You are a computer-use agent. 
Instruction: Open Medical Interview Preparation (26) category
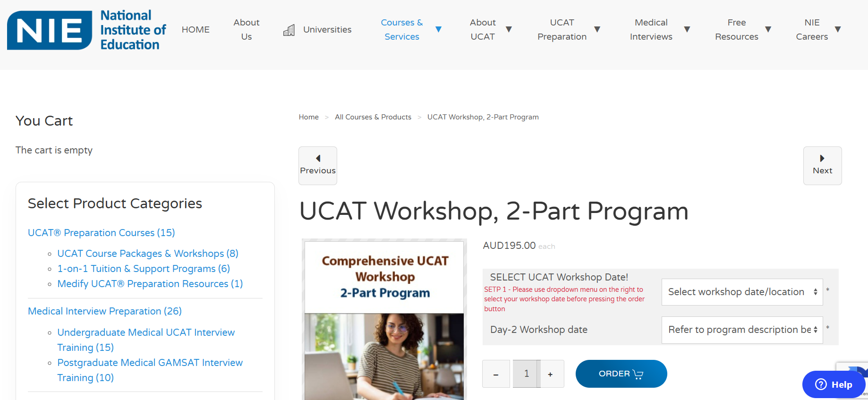pyautogui.click(x=105, y=311)
